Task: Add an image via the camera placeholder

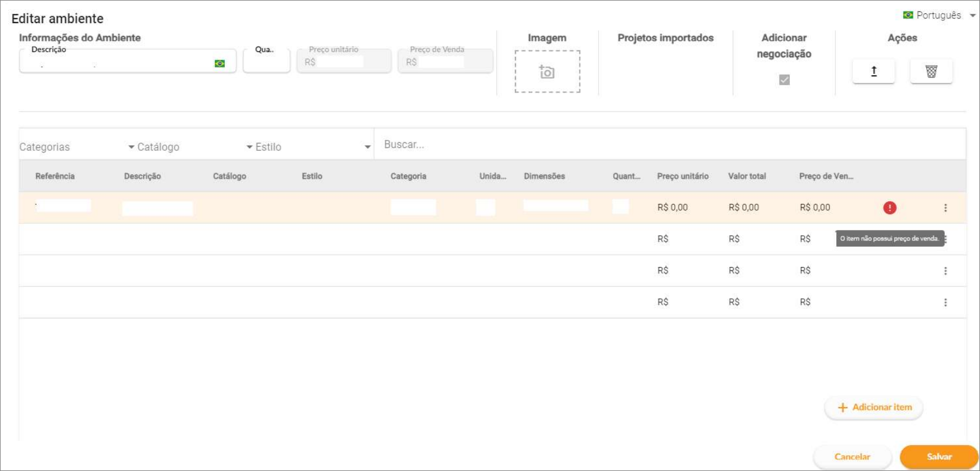Action: click(x=547, y=72)
